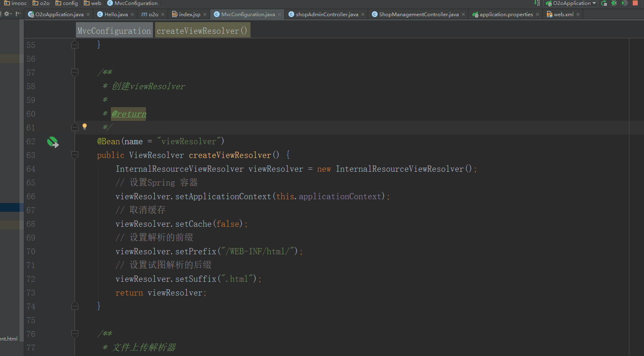Viewport: 644px width, 356px height.
Task: Close the O2oApplication.java tab
Action: [x=88, y=14]
